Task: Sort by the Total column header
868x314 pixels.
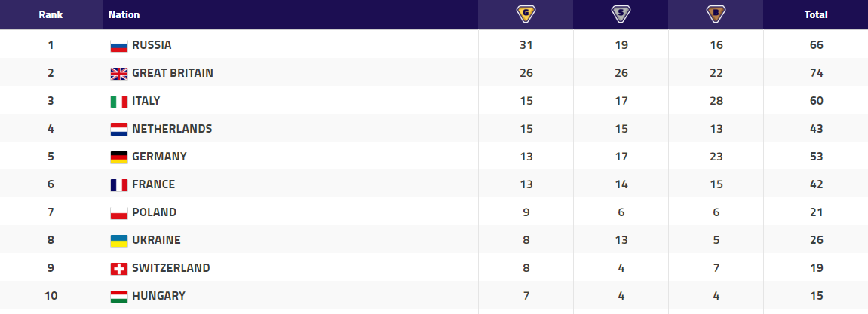Action: click(816, 15)
